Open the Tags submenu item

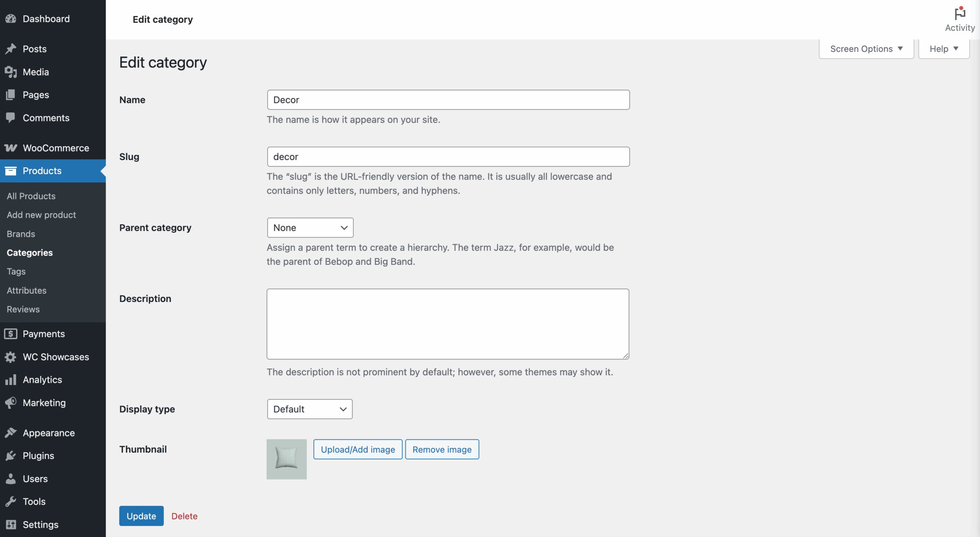[16, 271]
